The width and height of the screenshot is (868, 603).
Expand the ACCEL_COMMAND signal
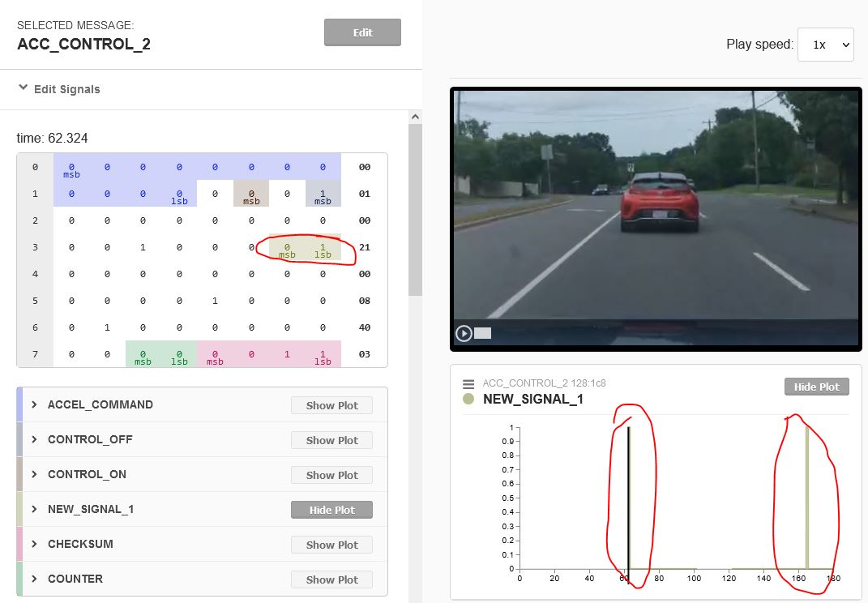(x=33, y=404)
